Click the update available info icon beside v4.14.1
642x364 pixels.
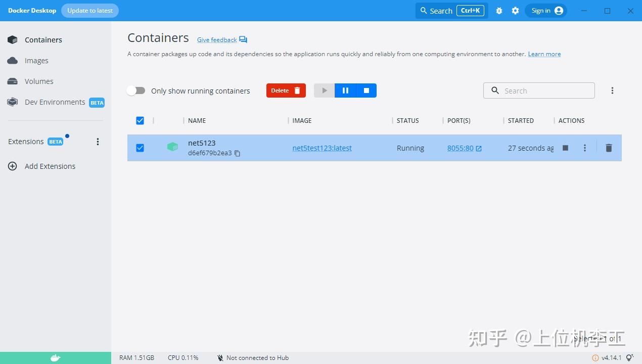pyautogui.click(x=595, y=358)
